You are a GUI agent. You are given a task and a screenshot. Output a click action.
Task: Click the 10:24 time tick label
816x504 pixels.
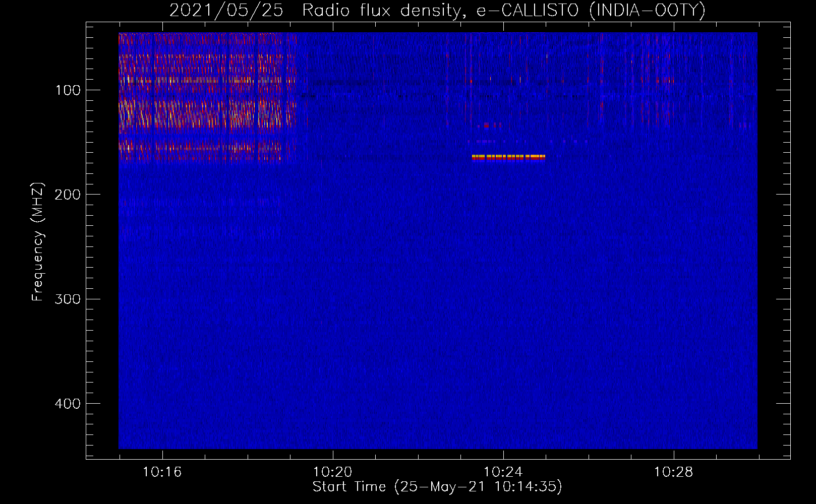(x=503, y=472)
